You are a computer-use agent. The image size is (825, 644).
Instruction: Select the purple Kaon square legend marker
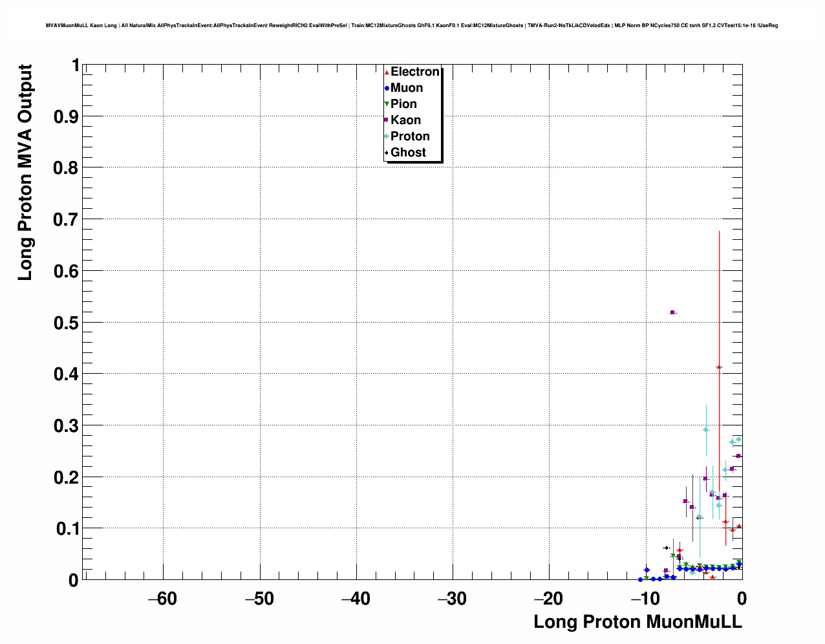click(387, 120)
